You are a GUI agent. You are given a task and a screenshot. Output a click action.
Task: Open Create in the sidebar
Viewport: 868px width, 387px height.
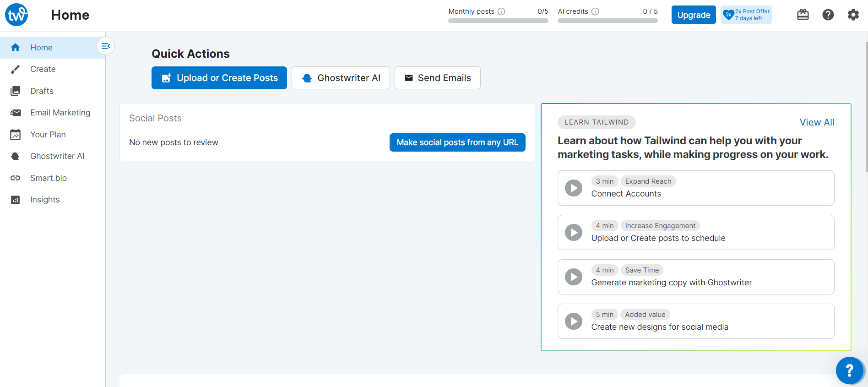(x=53, y=69)
